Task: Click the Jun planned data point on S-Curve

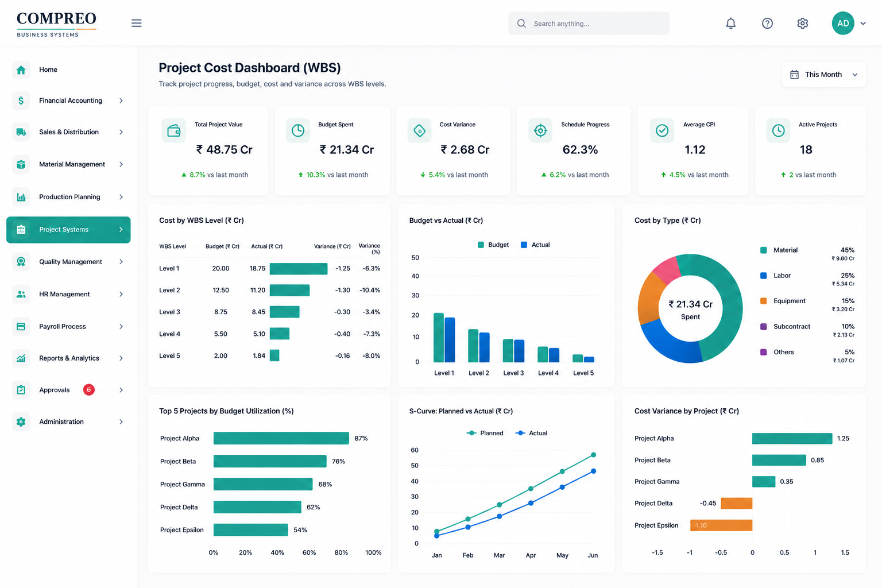Action: 593,455
